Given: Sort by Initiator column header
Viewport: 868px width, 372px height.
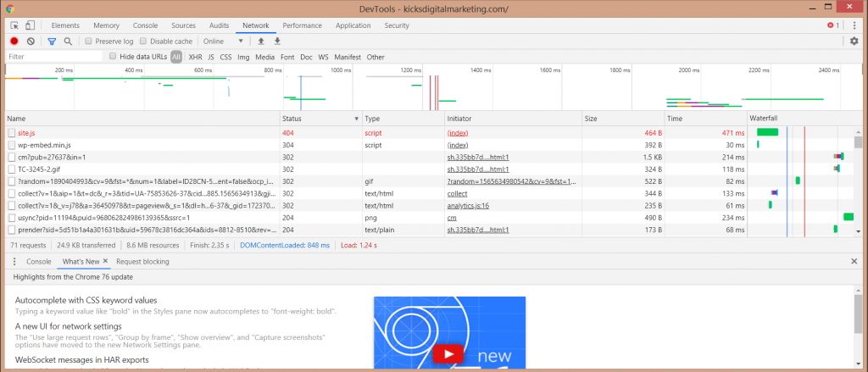Looking at the screenshot, I should pos(513,119).
